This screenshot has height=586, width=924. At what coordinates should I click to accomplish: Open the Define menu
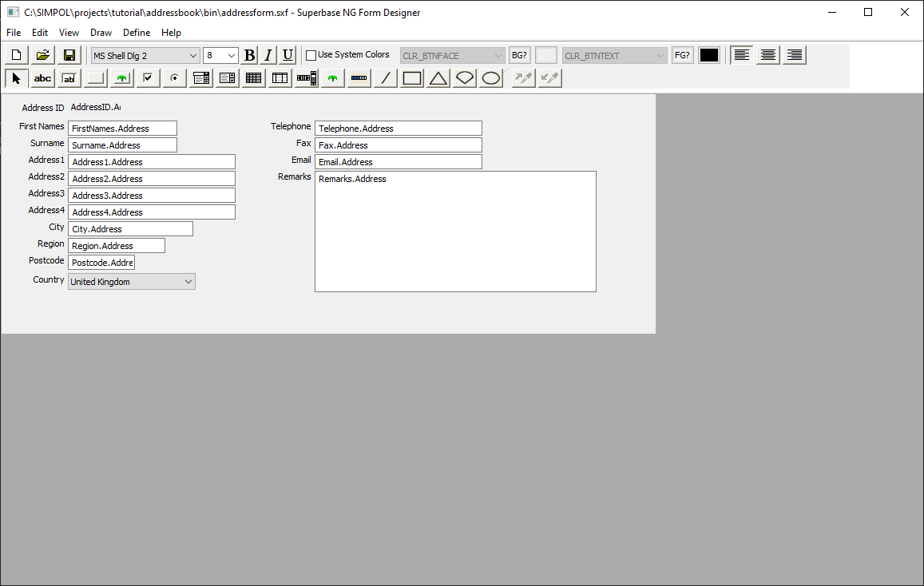[136, 33]
